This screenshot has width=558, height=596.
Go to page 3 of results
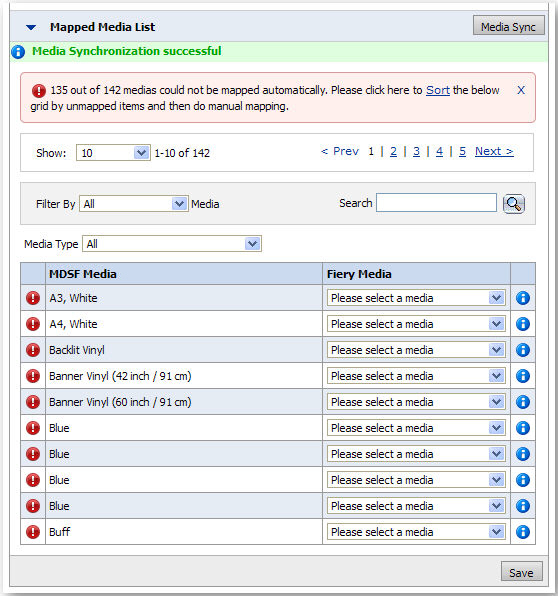coord(416,152)
